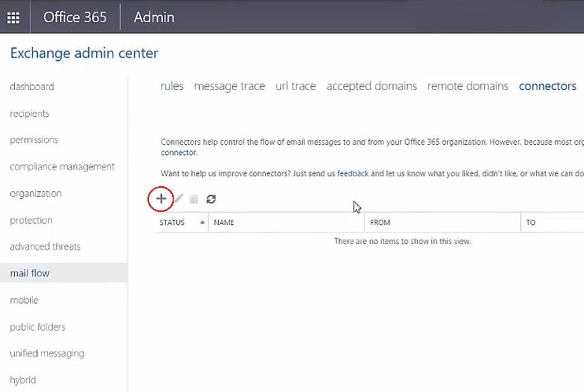584x392 pixels.
Task: Add a new connector with plus icon
Action: click(161, 198)
